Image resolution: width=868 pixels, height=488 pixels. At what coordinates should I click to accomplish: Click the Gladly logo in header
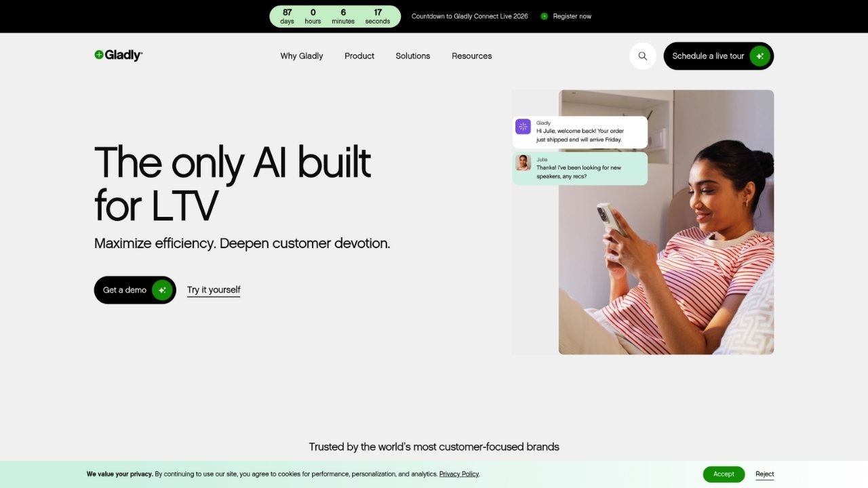coord(119,56)
